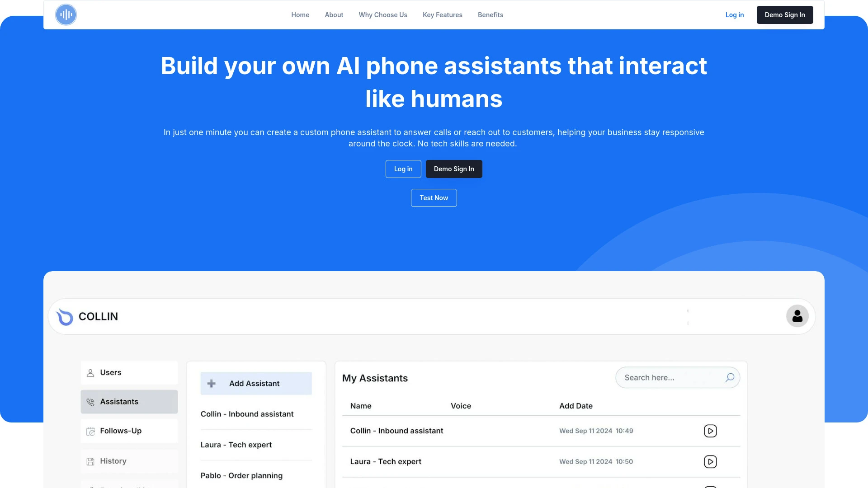Open the Why Choose Us nav menu item
868x488 pixels.
383,14
